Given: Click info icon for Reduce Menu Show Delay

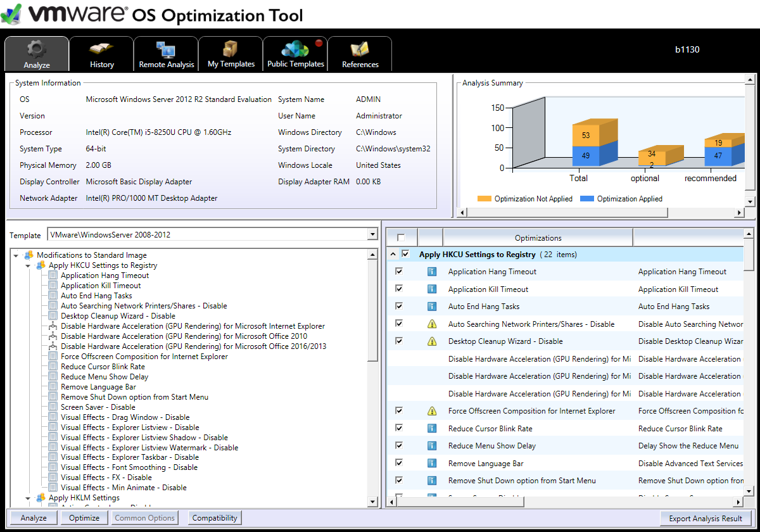Looking at the screenshot, I should 432,446.
